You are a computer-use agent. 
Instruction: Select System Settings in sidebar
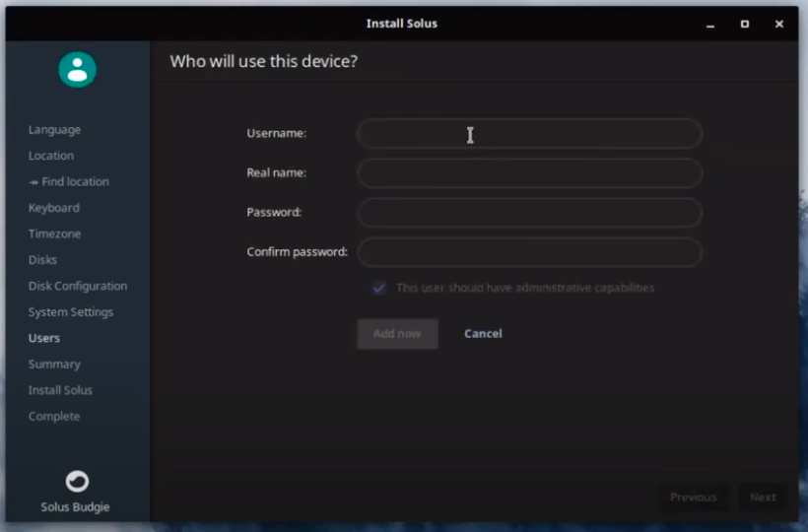coord(71,312)
